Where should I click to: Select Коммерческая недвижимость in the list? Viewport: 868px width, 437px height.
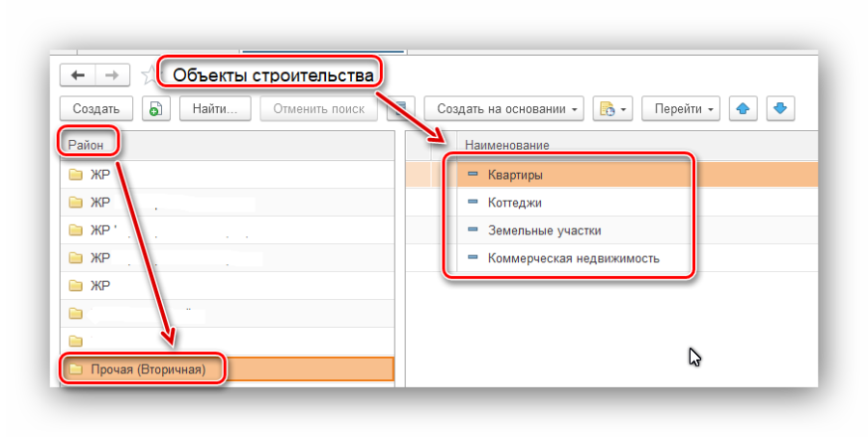573,259
